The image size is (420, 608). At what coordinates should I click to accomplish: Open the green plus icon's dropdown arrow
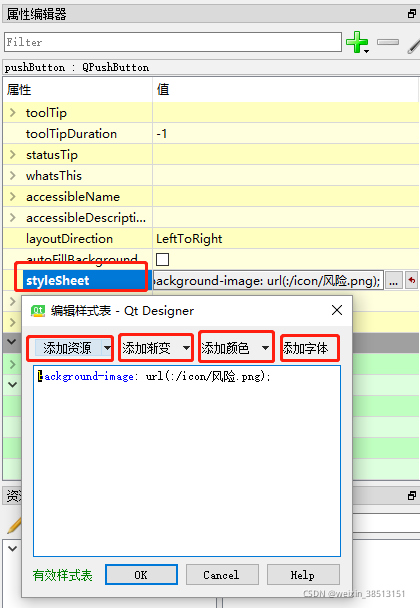366,51
